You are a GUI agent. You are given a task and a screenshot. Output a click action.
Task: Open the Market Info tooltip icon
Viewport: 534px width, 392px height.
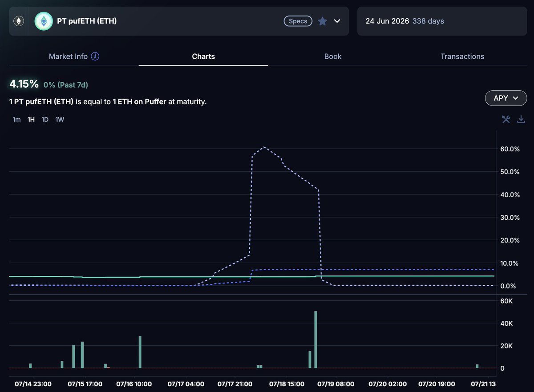[95, 57]
